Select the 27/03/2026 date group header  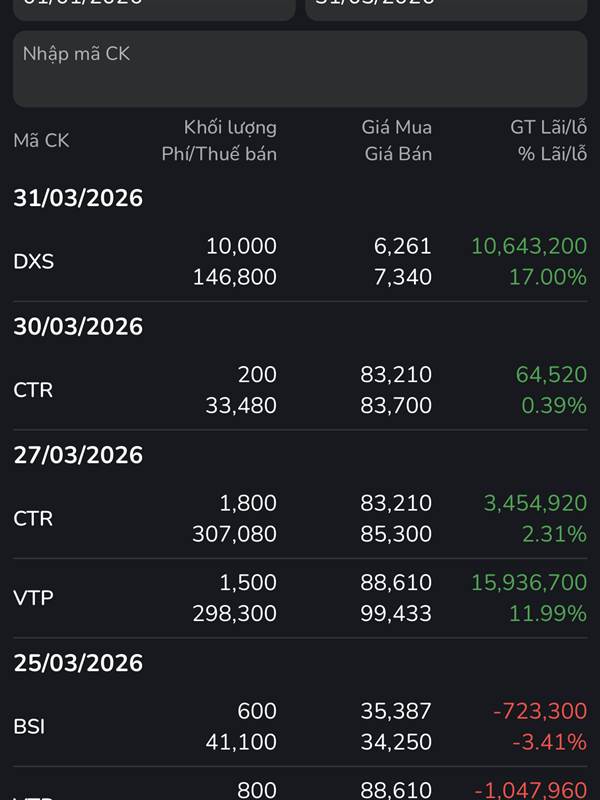click(78, 456)
